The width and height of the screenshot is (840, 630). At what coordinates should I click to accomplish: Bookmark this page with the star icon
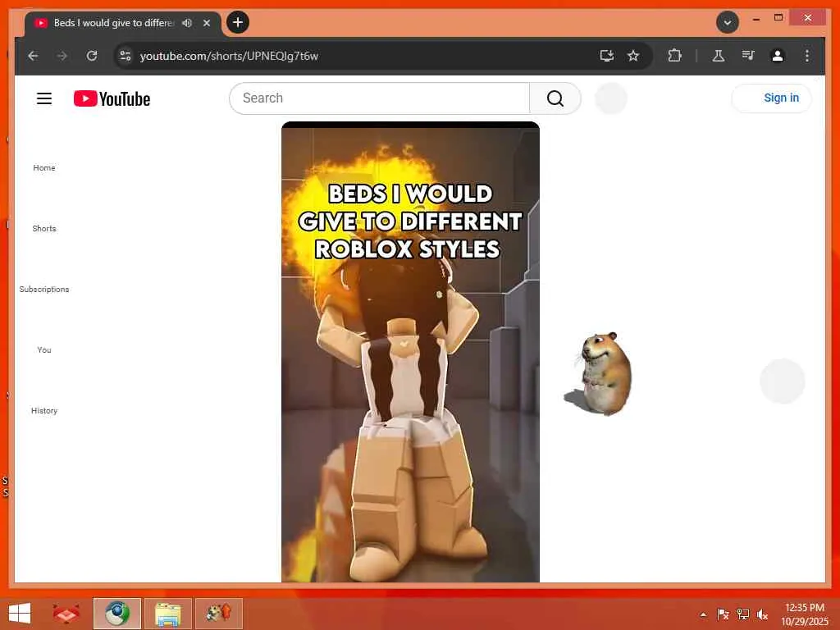[633, 56]
